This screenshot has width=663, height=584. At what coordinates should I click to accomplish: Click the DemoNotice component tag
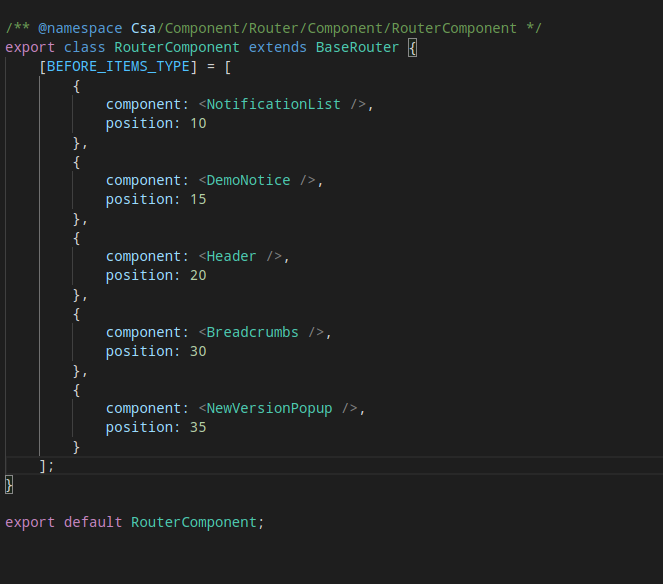click(248, 181)
